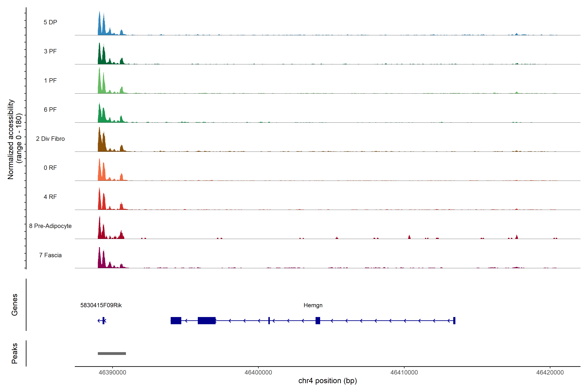The height and width of the screenshot is (392, 588).
Task: Click the 5 DP track label
Action: coord(50,22)
